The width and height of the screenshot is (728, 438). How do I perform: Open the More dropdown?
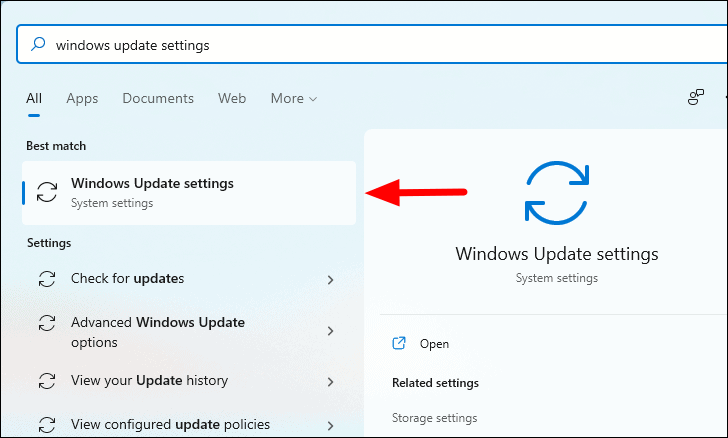[294, 98]
